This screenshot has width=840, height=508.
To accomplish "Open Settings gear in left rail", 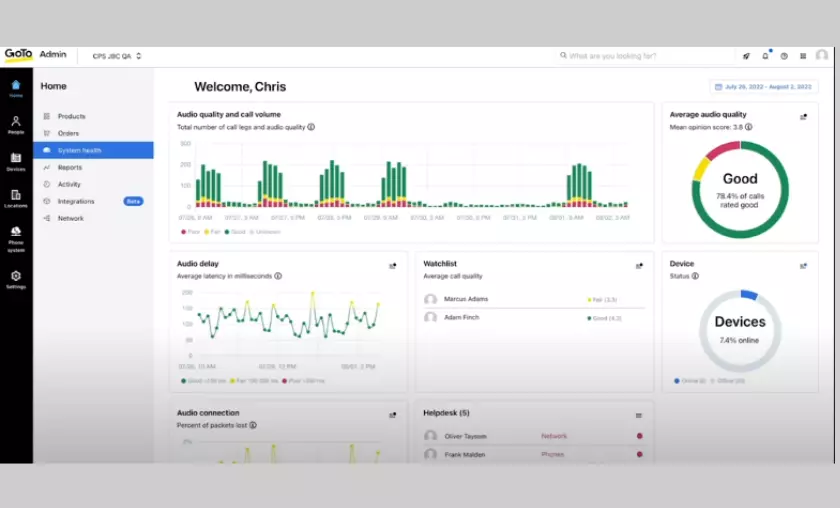I will (16, 278).
